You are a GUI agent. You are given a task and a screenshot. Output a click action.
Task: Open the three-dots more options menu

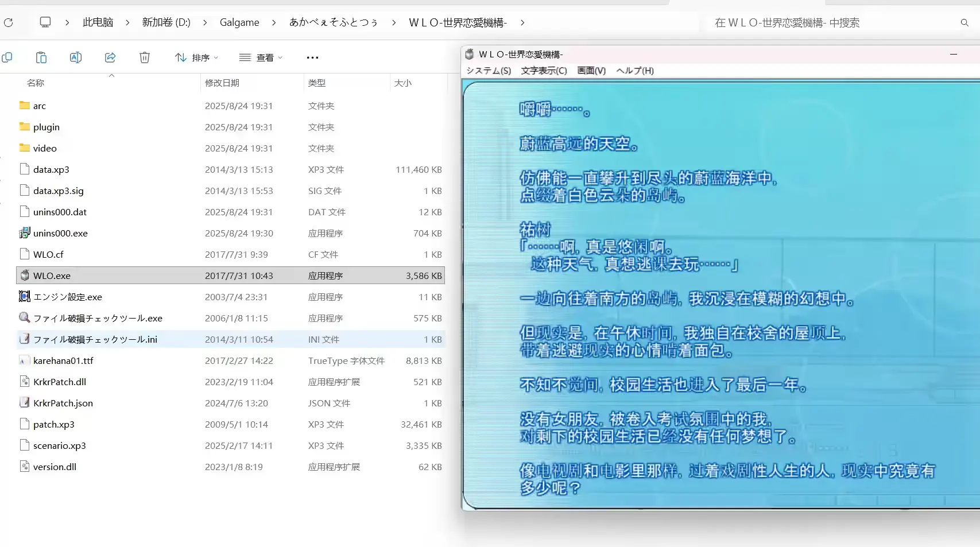(312, 57)
